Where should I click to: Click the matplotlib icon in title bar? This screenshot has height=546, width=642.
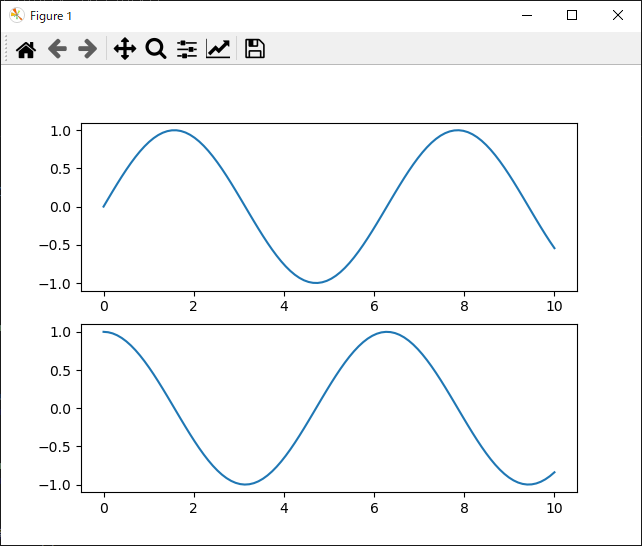(16, 16)
